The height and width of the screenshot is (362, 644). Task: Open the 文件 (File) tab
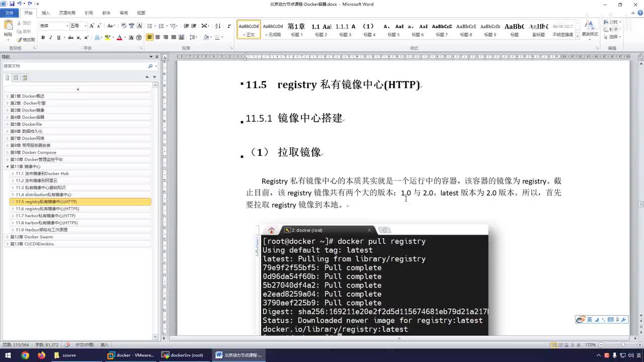click(x=9, y=13)
